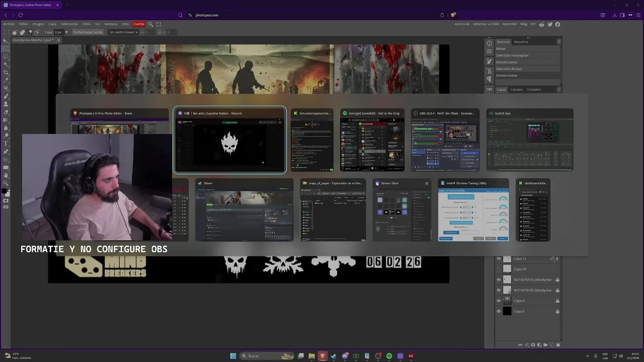This screenshot has width=644, height=362.
Task: Select Selección rectangular history step
Action: click(528, 55)
